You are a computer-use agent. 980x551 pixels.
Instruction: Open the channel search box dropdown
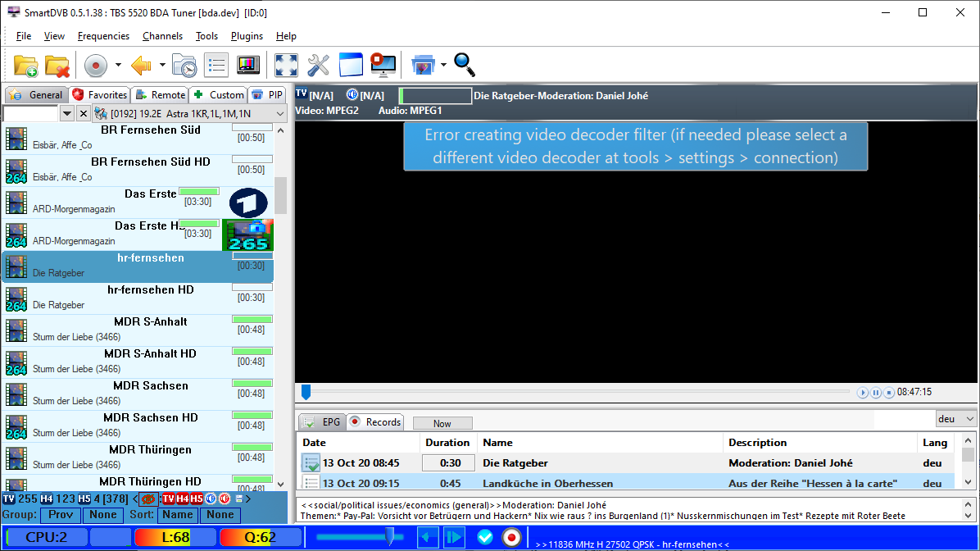pos(67,114)
